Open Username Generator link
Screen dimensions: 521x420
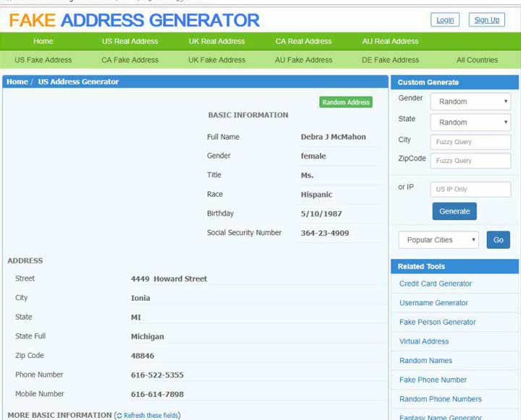point(433,303)
